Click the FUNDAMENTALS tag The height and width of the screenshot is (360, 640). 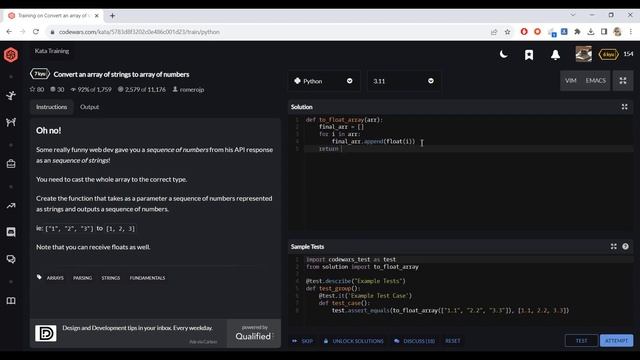(x=147, y=278)
